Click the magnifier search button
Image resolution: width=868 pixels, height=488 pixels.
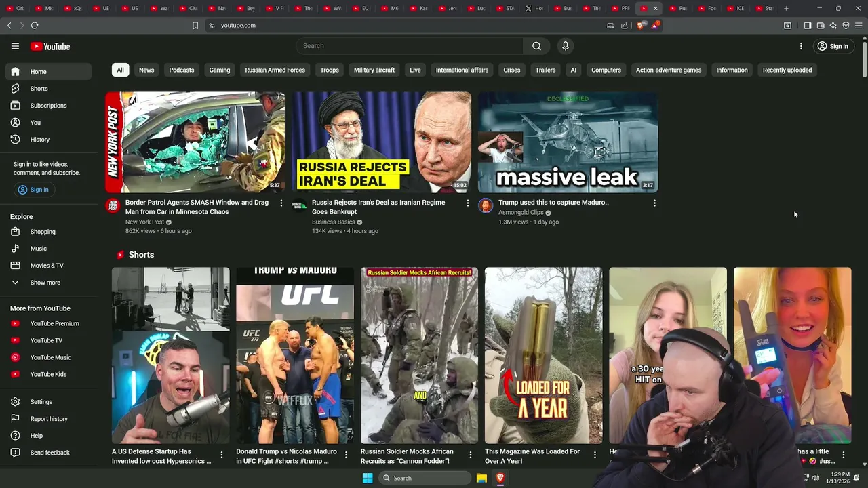pos(536,46)
